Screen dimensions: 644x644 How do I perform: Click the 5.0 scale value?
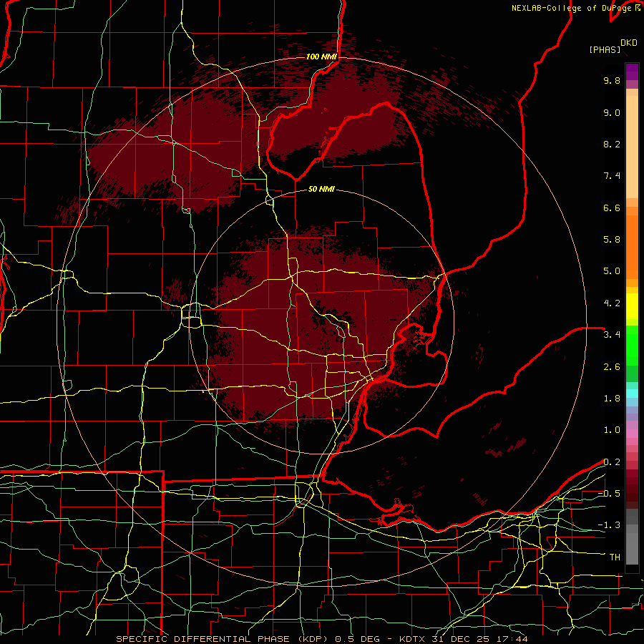[x=612, y=271]
